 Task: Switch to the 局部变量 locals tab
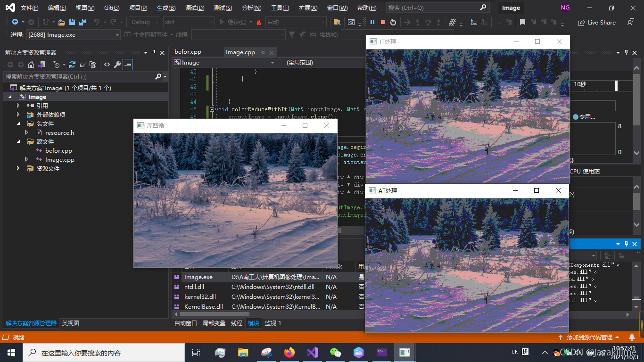[214, 323]
